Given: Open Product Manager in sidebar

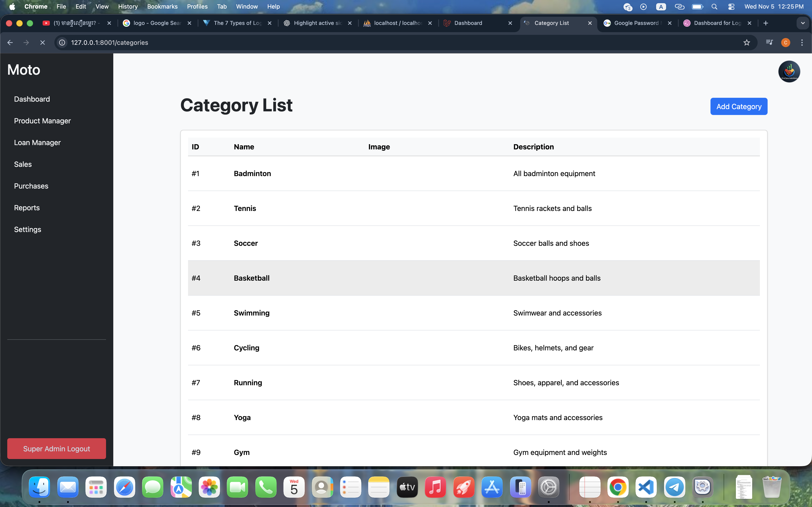Looking at the screenshot, I should point(42,121).
